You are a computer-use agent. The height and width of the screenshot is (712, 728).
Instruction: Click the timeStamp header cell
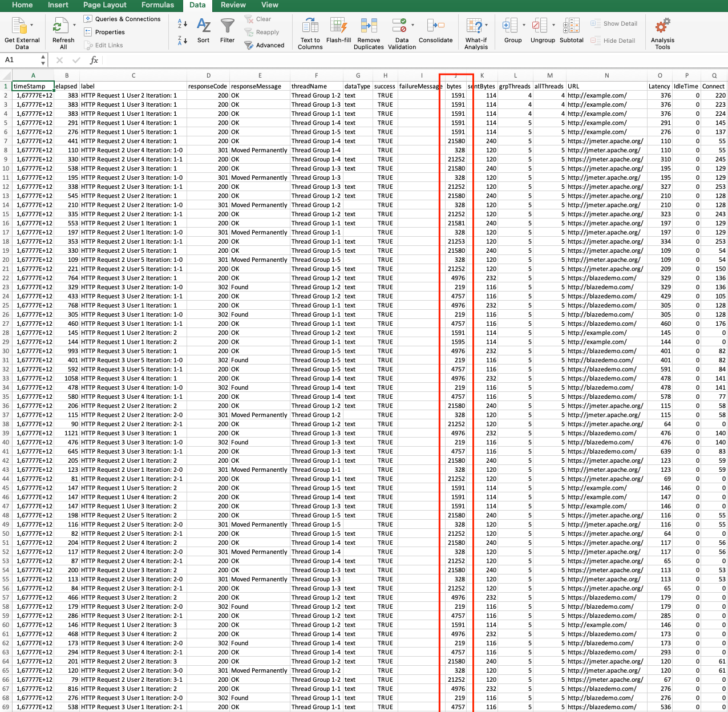coord(33,86)
